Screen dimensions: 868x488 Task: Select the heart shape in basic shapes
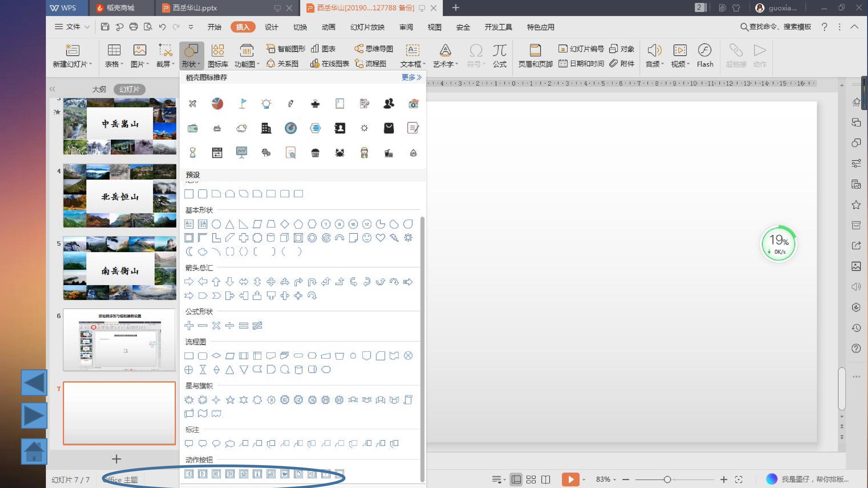click(x=380, y=238)
